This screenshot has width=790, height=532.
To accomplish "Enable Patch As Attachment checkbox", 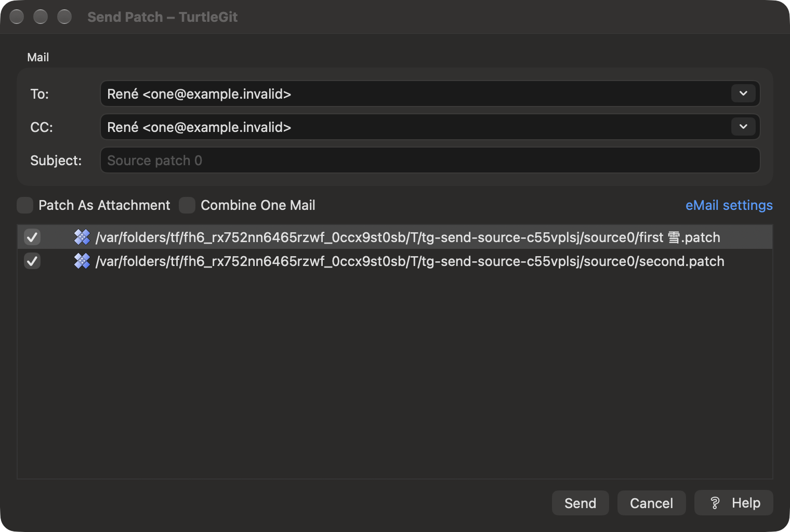I will pyautogui.click(x=25, y=205).
